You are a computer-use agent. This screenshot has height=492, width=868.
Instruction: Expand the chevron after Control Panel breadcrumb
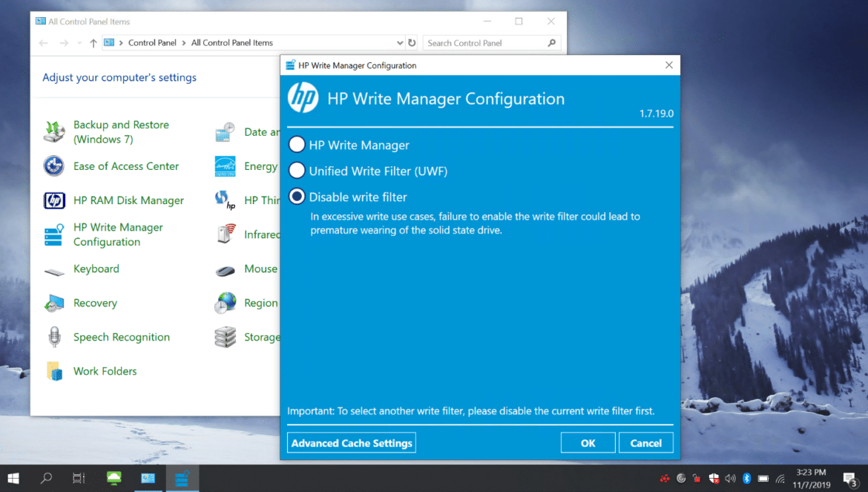tap(184, 42)
